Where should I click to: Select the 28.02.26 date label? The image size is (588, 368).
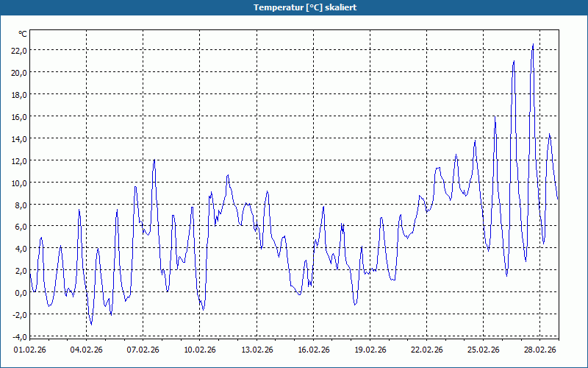click(x=540, y=350)
